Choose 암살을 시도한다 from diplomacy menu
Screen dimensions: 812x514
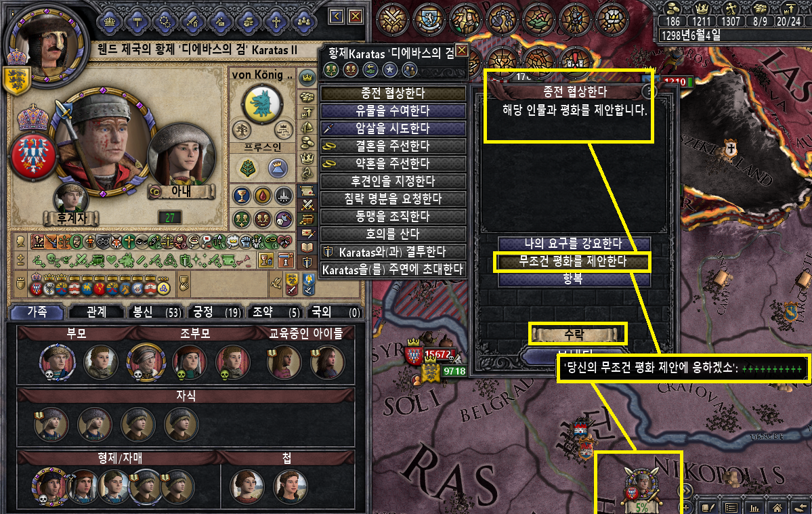click(x=393, y=129)
